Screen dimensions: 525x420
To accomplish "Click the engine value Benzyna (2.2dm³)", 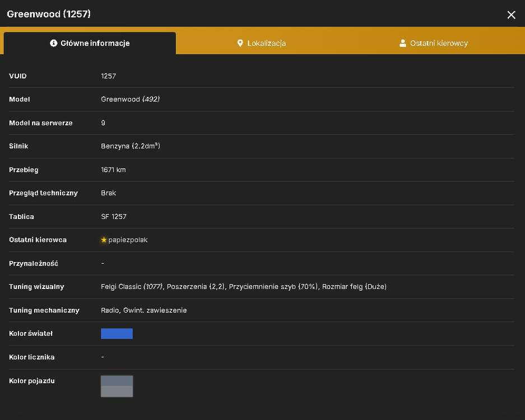I will pos(131,146).
